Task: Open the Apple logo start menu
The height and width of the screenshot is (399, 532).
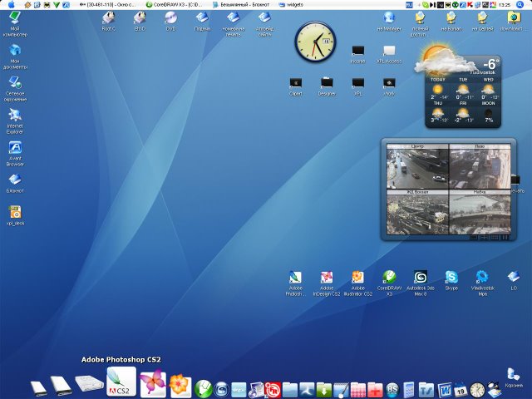Action: point(11,4)
